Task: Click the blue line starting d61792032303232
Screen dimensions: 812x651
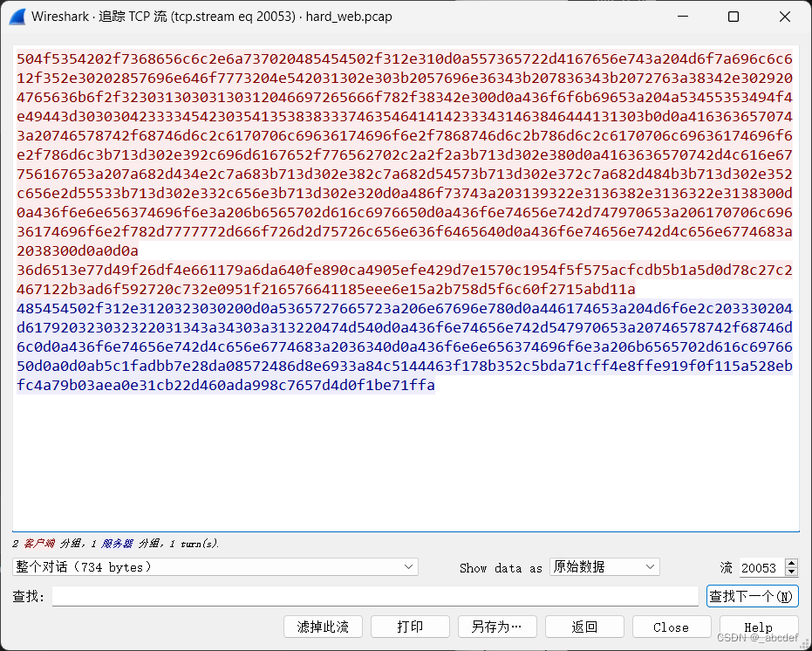Action: click(x=405, y=327)
